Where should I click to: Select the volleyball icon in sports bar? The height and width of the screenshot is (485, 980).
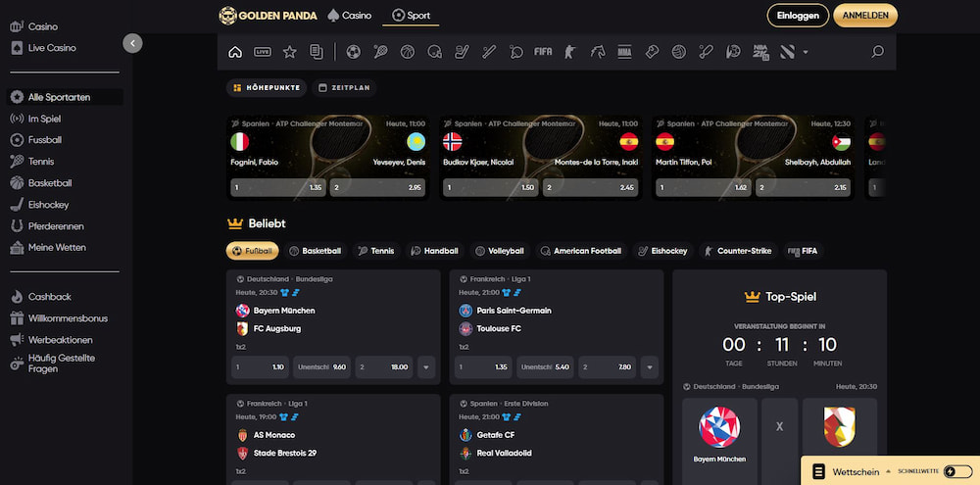[679, 52]
